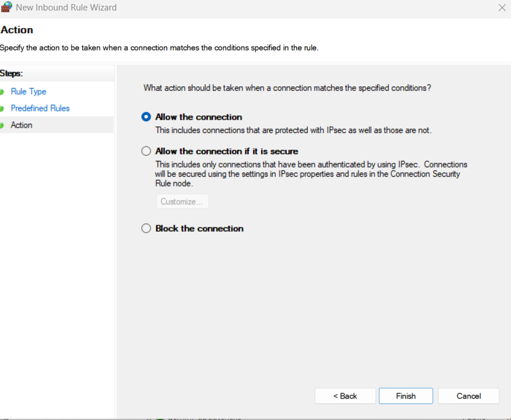This screenshot has height=420, width=511.
Task: Click the green bullet beside Action step
Action: click(x=2, y=125)
